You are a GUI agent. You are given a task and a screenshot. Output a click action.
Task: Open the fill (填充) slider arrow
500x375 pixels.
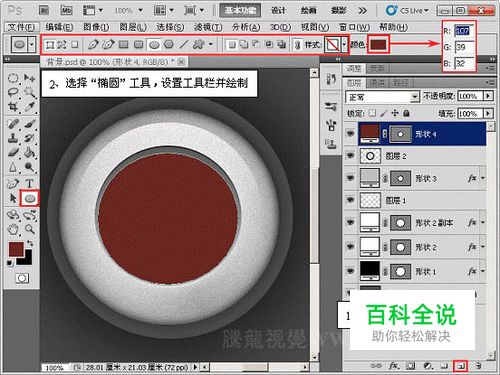click(x=488, y=114)
